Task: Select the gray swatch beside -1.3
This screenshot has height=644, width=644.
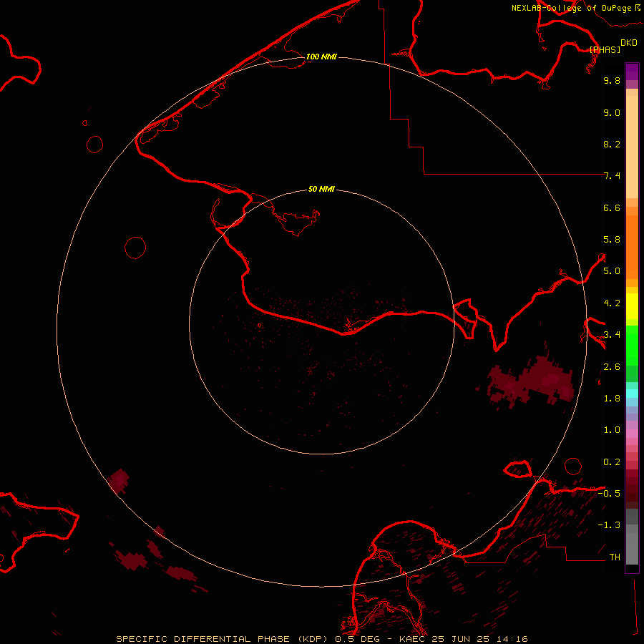Action: 632,529
